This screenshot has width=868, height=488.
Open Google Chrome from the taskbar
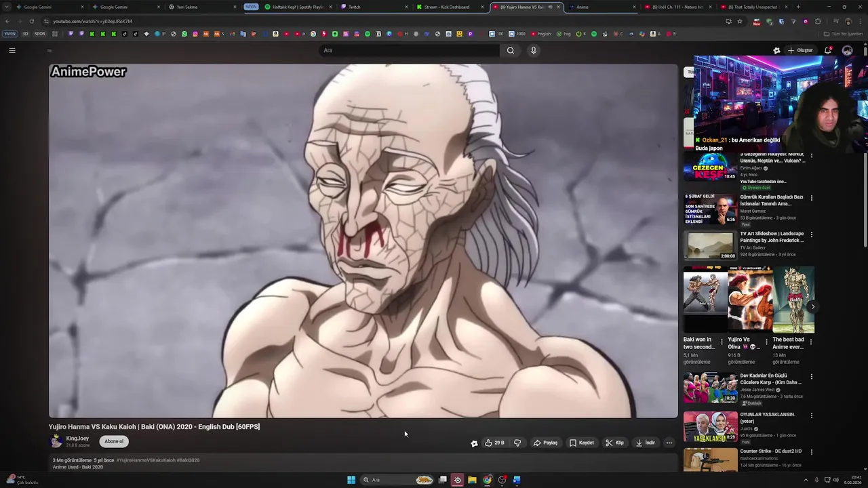pyautogui.click(x=487, y=480)
